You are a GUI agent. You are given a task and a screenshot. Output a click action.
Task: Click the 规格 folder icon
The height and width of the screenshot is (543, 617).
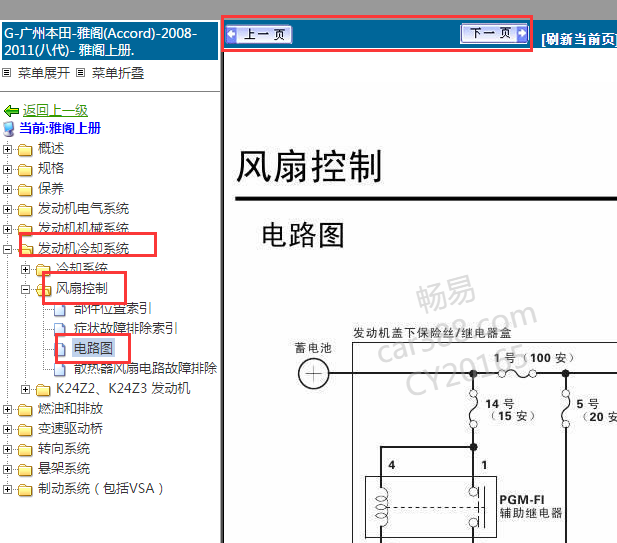[25, 170]
